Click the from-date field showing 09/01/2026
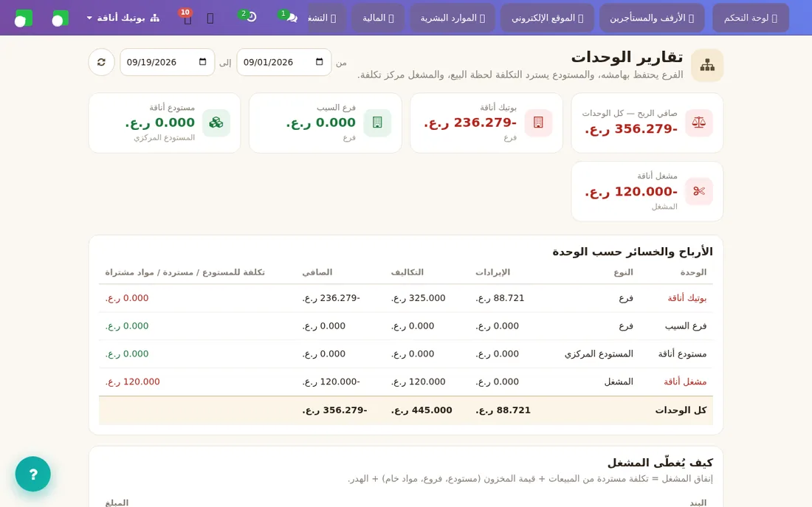This screenshot has width=812, height=507. (x=283, y=62)
